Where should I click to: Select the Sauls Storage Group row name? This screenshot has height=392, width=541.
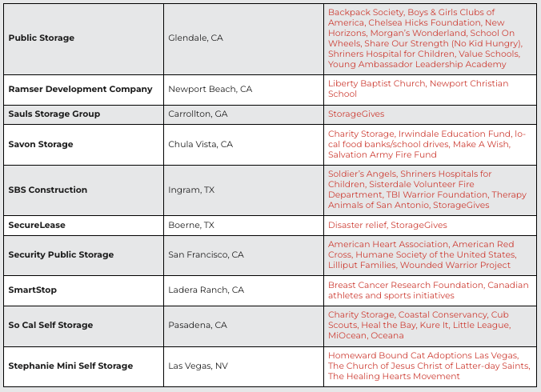54,114
